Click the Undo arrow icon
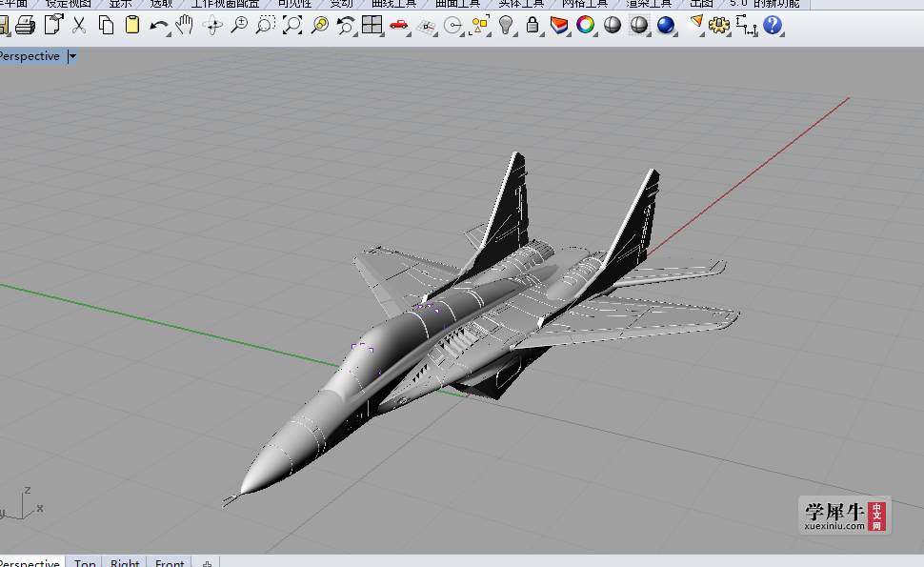This screenshot has height=567, width=924. click(x=158, y=26)
